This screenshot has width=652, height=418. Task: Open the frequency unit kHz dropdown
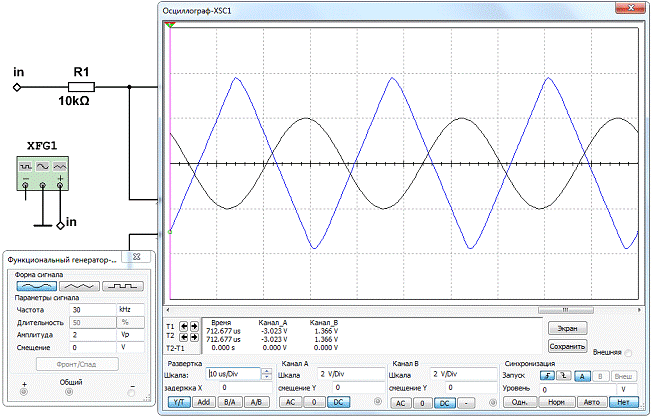pos(132,310)
